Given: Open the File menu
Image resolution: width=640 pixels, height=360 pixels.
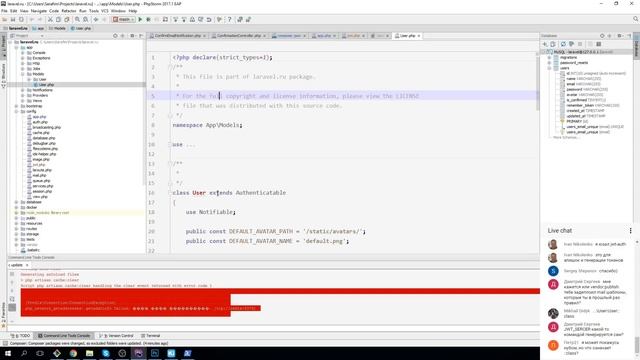Looking at the screenshot, I should (x=4, y=11).
